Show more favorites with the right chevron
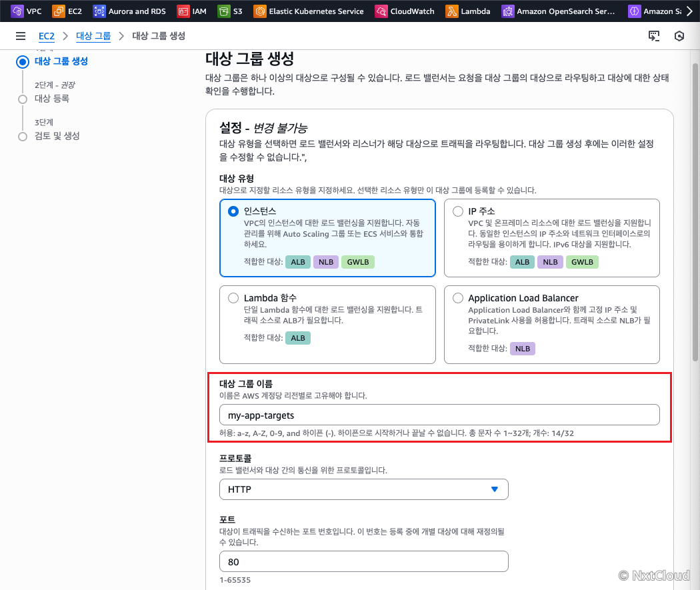 coord(690,11)
